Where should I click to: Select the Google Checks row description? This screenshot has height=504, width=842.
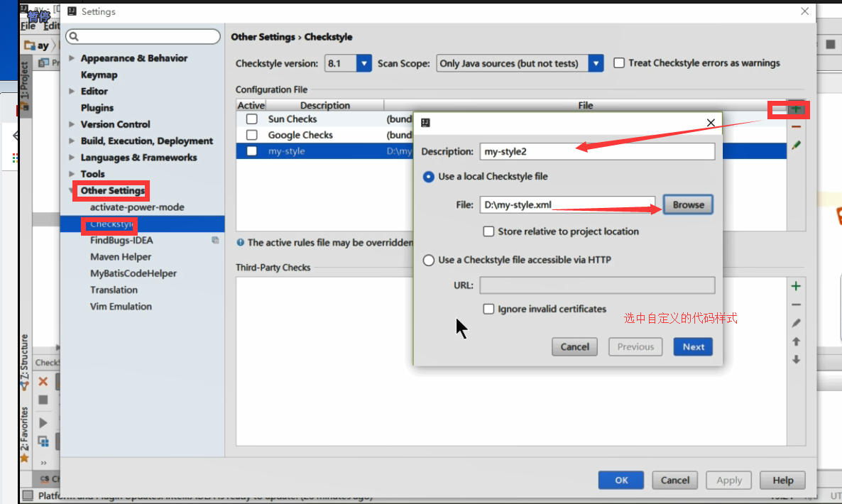click(x=300, y=136)
